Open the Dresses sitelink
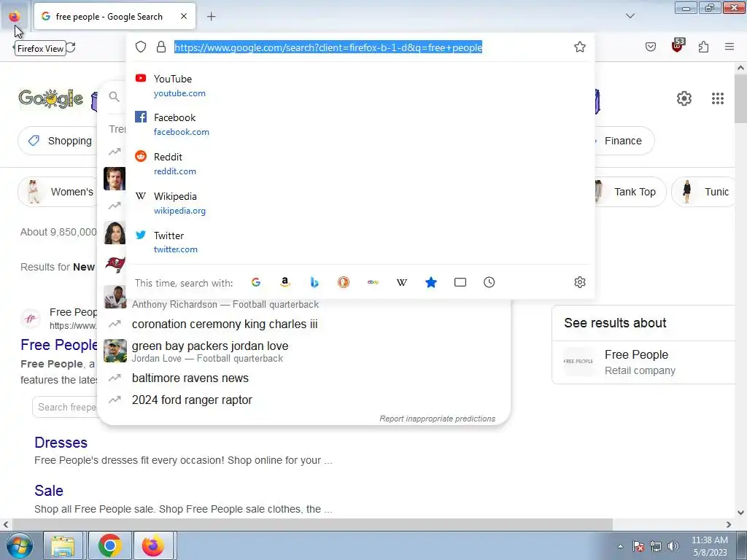747x560 pixels. [x=61, y=443]
